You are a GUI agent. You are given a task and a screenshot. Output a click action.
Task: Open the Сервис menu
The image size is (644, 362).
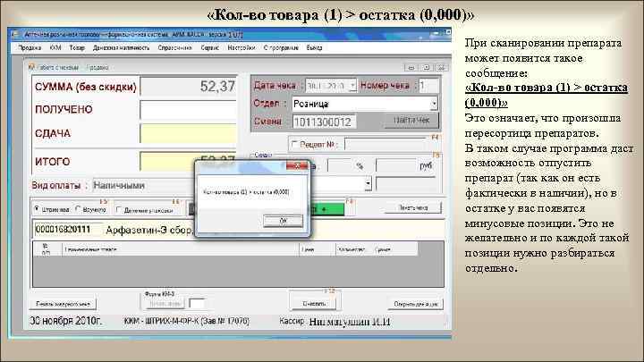(210, 47)
